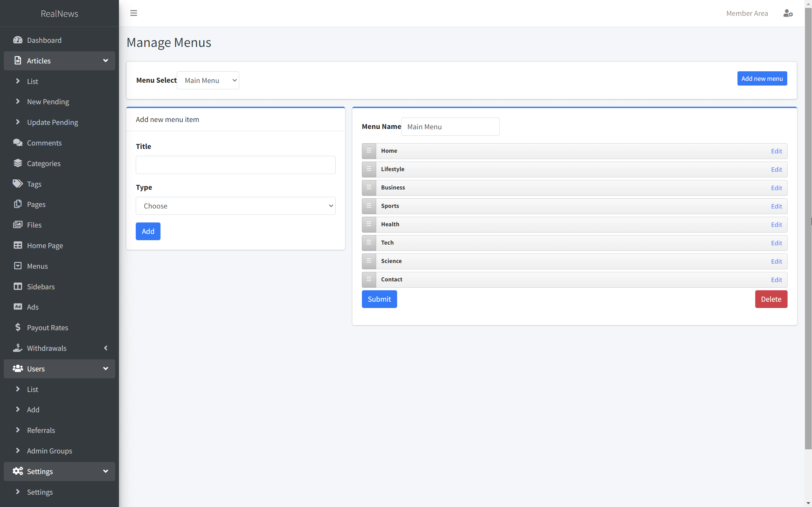Viewport: 812px width, 507px height.
Task: Open the Type dropdown in Add new menu item
Action: point(235,206)
